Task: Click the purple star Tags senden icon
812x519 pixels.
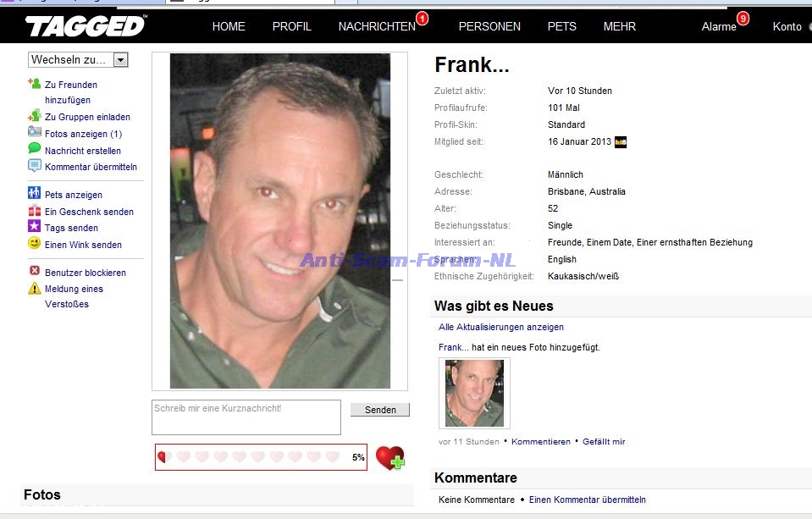Action: coord(34,226)
